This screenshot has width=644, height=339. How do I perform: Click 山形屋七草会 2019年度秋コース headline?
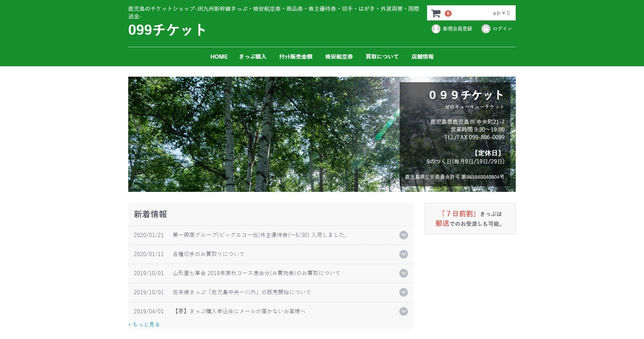(256, 273)
